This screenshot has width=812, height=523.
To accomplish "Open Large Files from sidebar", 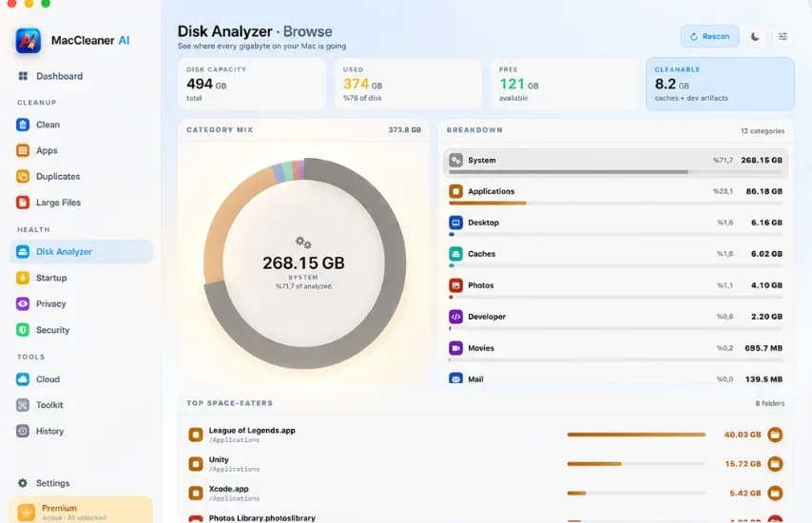I will point(48,203).
